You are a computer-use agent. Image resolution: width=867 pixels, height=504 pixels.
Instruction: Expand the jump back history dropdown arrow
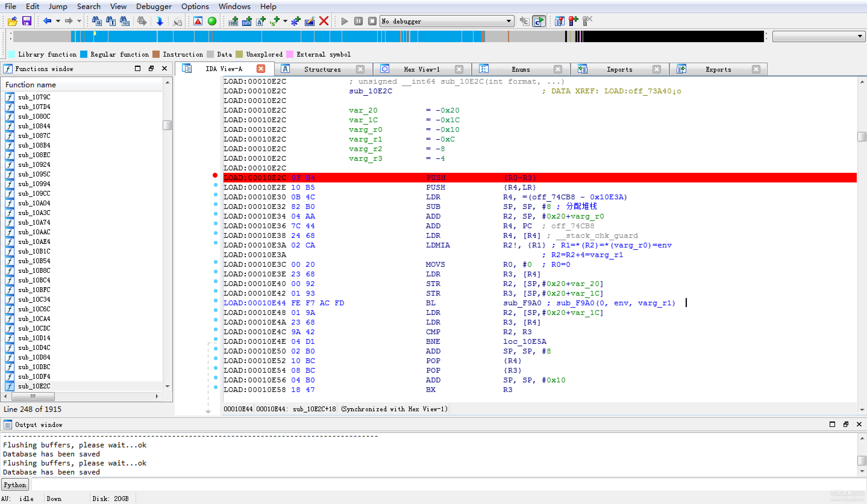[x=58, y=21]
